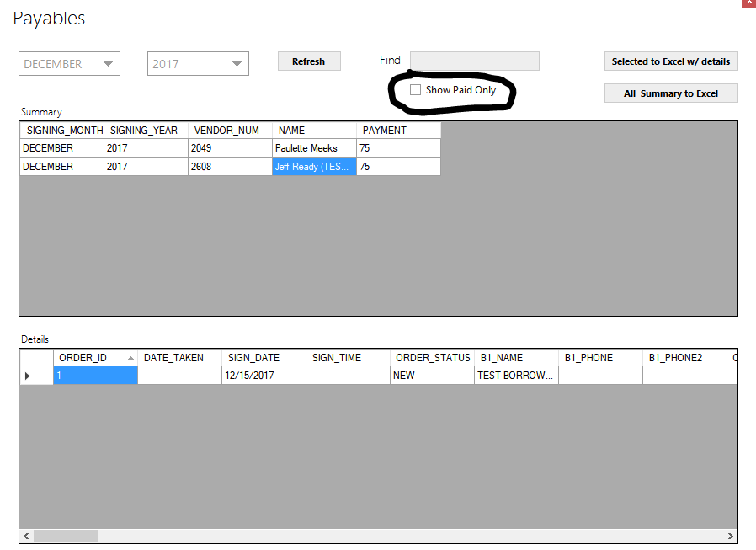This screenshot has height=550, width=756.
Task: Toggle the Show Paid Only checkbox
Action: pyautogui.click(x=415, y=90)
